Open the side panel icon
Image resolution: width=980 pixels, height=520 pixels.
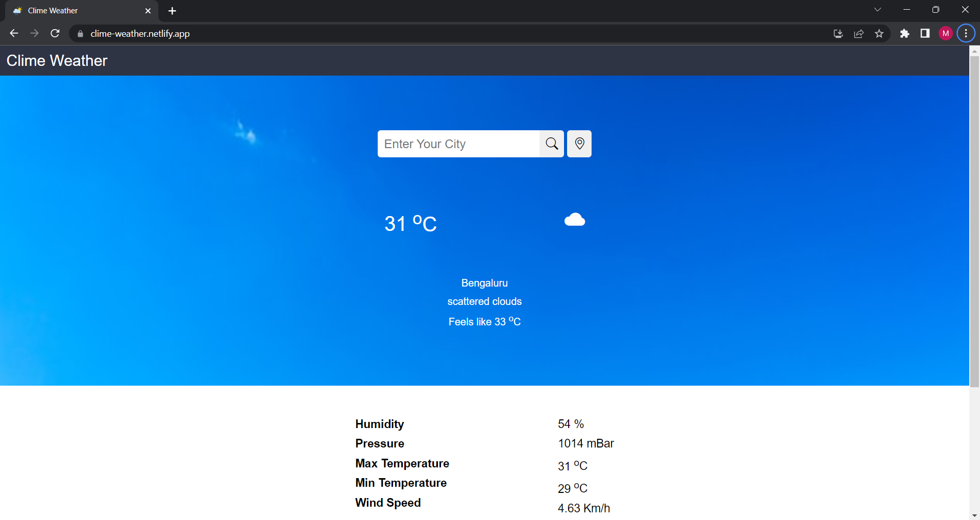(x=925, y=33)
